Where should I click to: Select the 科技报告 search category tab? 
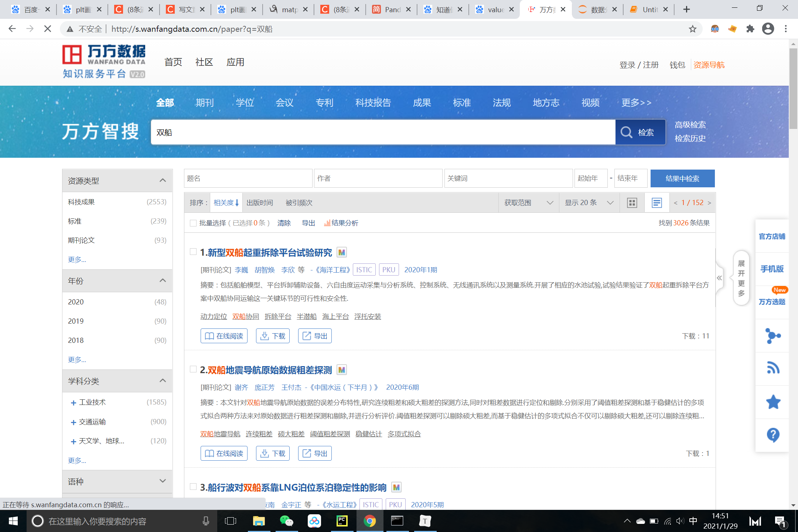click(373, 103)
